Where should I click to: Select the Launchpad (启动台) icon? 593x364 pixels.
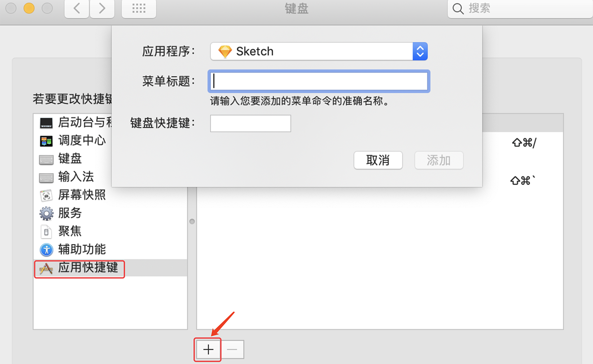46,123
